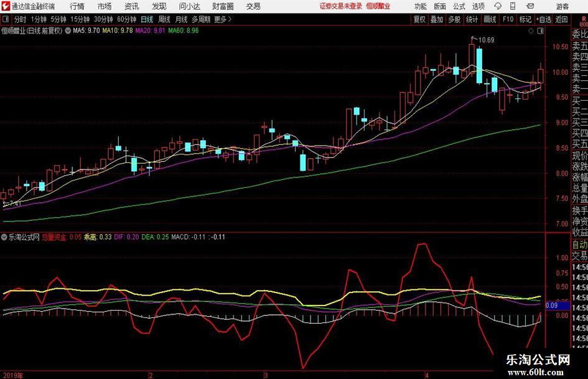The width and height of the screenshot is (588, 379).
Task: Click the 返回 back button
Action: [561, 19]
